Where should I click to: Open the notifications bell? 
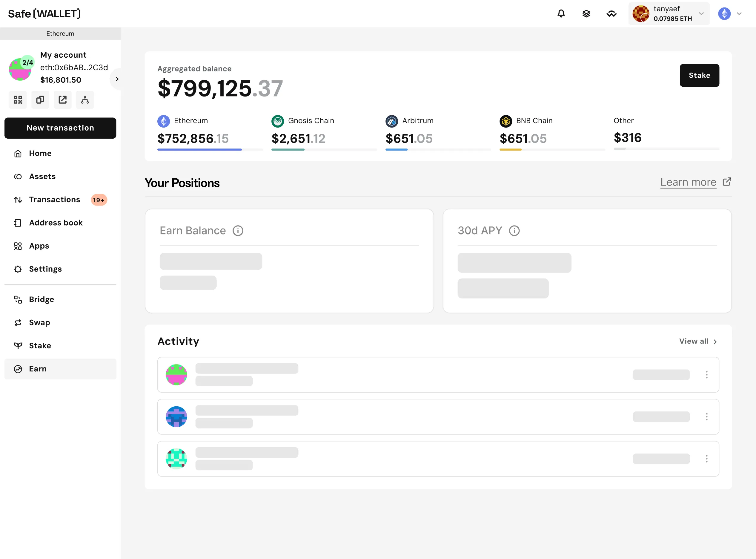[561, 13]
